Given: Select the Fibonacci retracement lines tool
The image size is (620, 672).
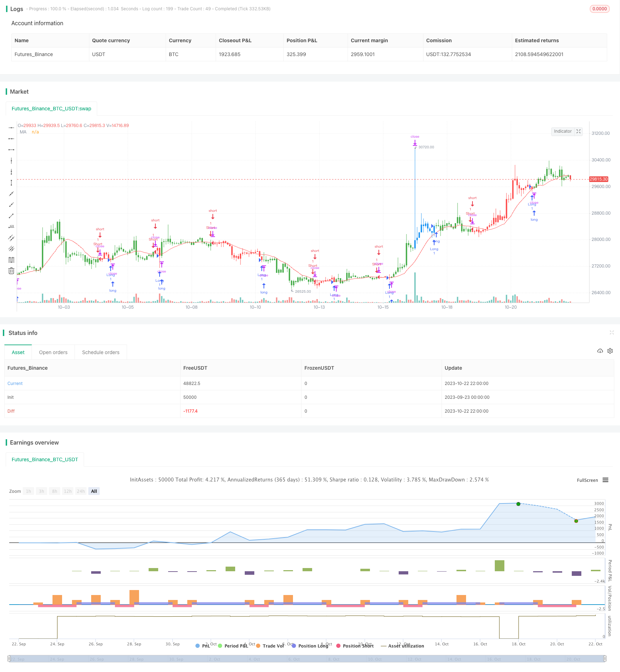Looking at the screenshot, I should click(11, 260).
